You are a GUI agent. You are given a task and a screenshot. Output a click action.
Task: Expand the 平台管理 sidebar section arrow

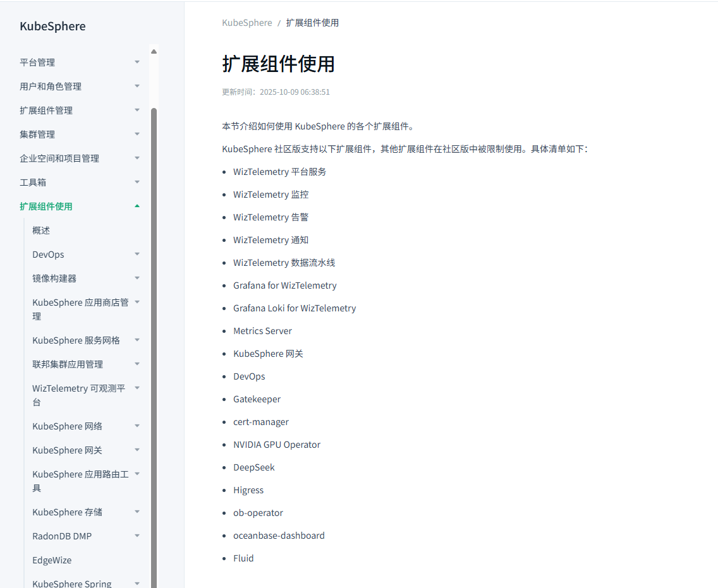pos(137,62)
